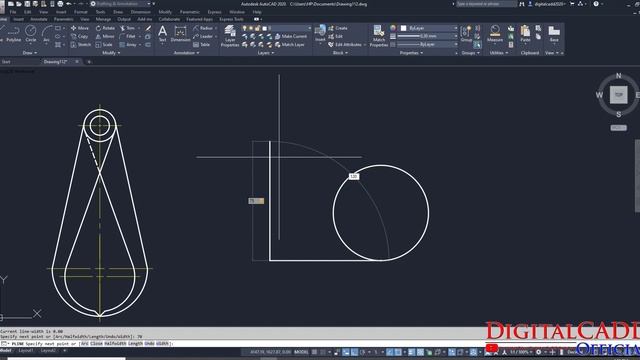Expand the Modify panel
The image size is (640, 360).
pyautogui.click(x=111, y=53)
